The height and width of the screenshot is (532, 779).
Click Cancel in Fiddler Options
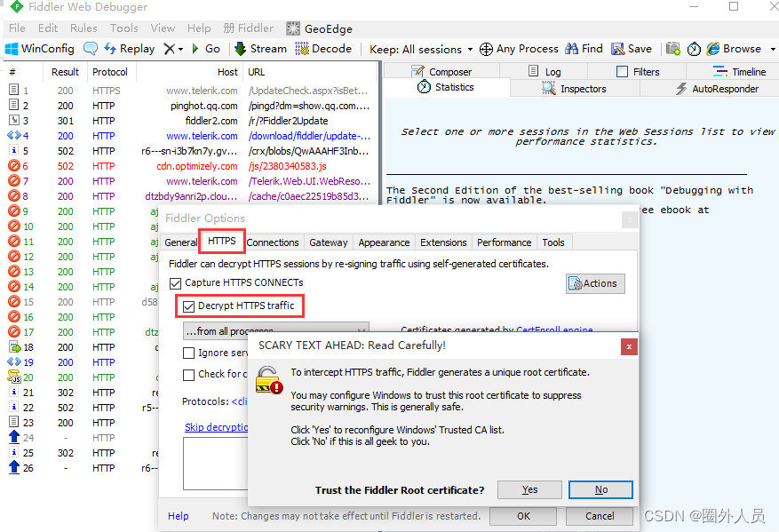click(x=600, y=516)
